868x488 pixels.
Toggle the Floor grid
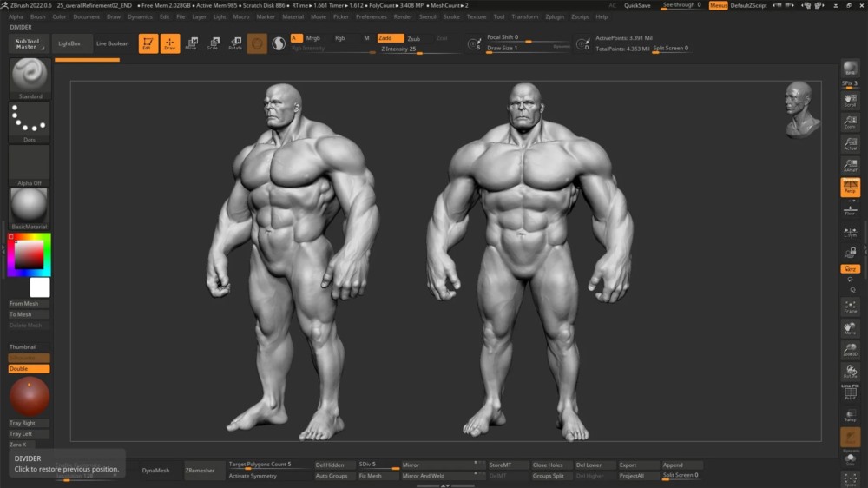[851, 210]
